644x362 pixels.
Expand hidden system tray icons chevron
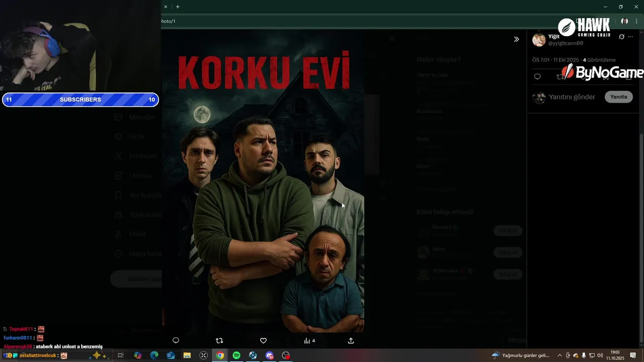point(559,355)
